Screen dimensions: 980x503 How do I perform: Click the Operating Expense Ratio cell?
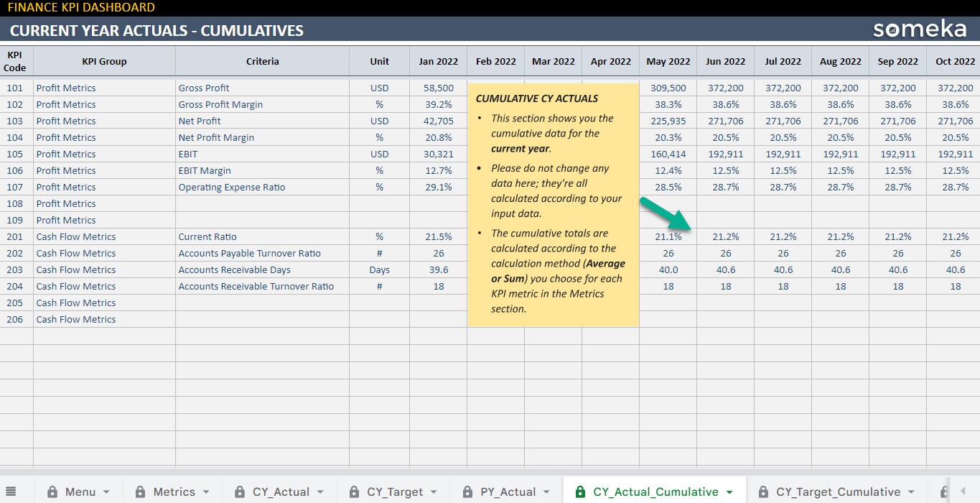click(x=262, y=187)
